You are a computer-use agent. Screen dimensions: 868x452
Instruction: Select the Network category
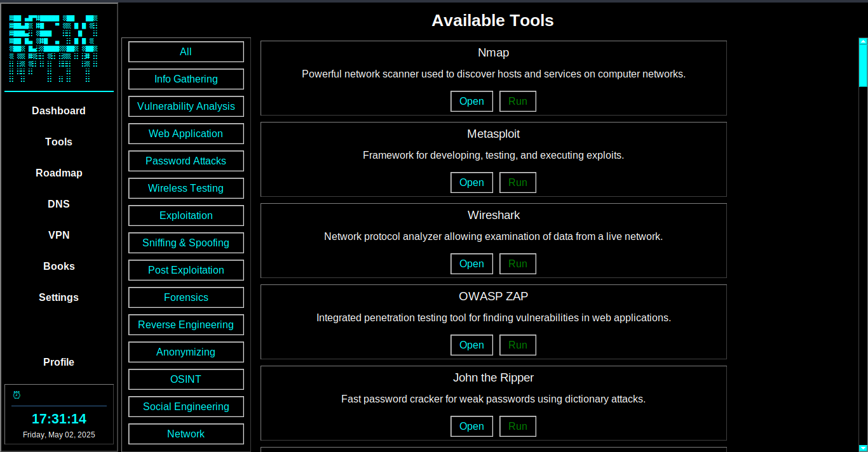(186, 434)
